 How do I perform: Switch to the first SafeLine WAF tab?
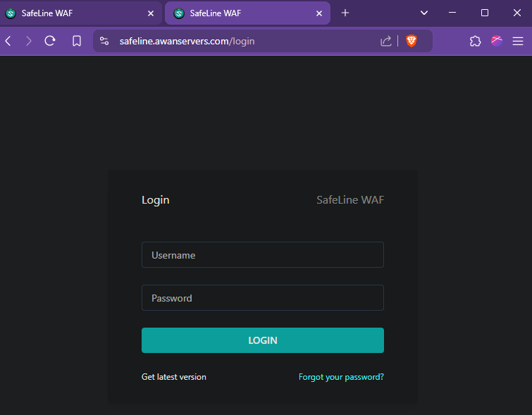(x=81, y=13)
